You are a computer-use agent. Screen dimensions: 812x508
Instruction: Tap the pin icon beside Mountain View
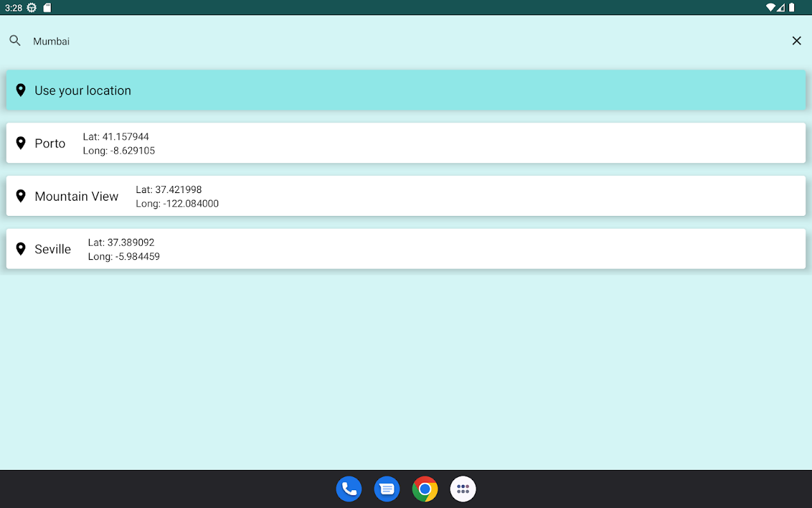[21, 196]
